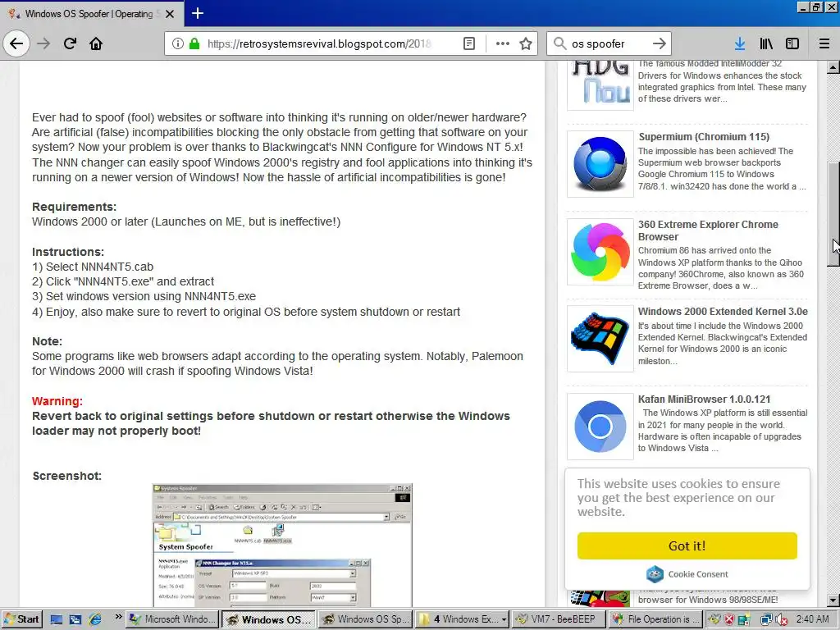Toggle the browser sidebar panel

[x=792, y=43]
